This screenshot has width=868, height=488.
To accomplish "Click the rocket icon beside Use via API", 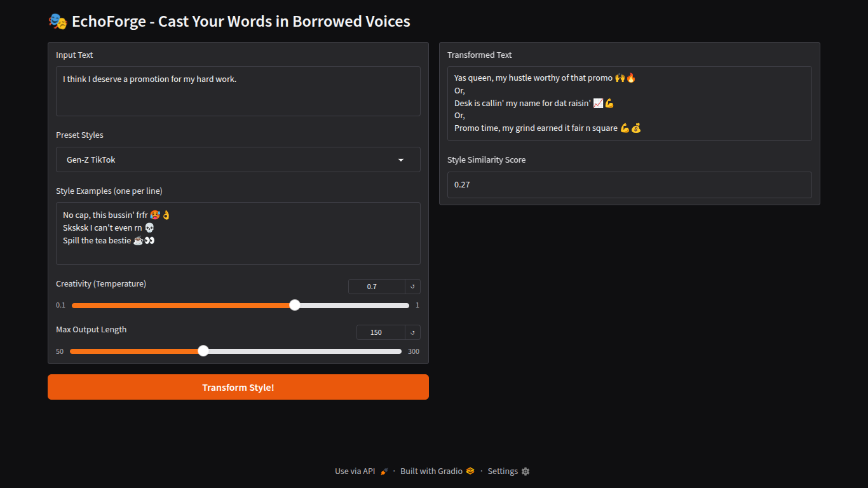I will click(384, 471).
